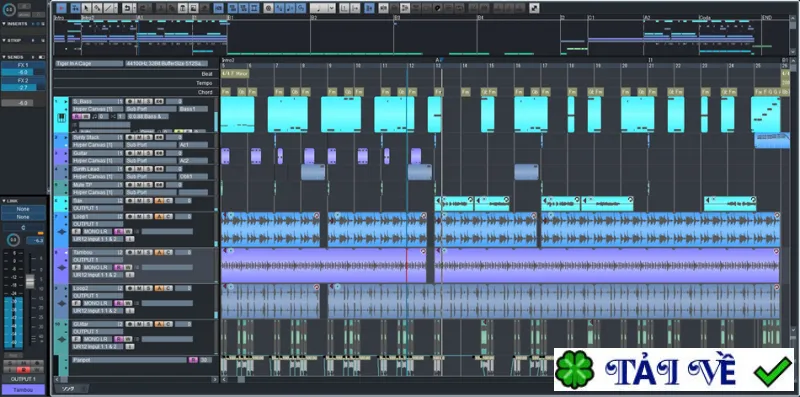The height and width of the screenshot is (397, 800).
Task: Open the undo history dropdown arrow
Action: pos(135,8)
